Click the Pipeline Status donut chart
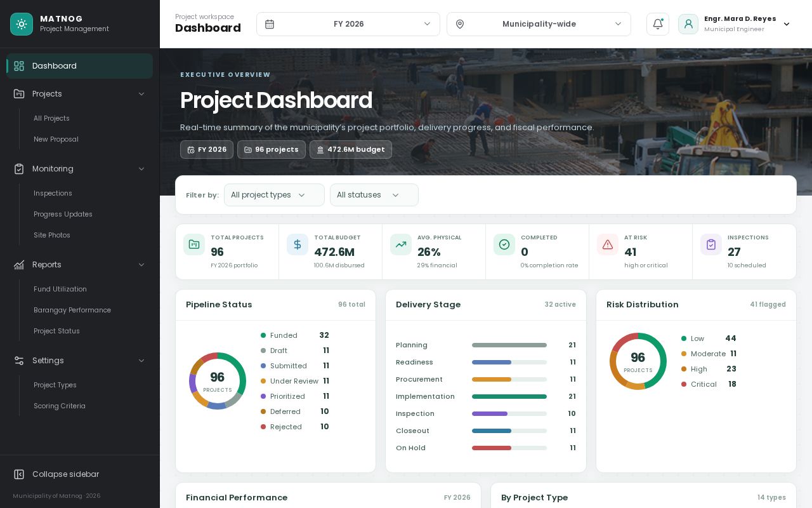This screenshot has height=508, width=812. (x=218, y=381)
